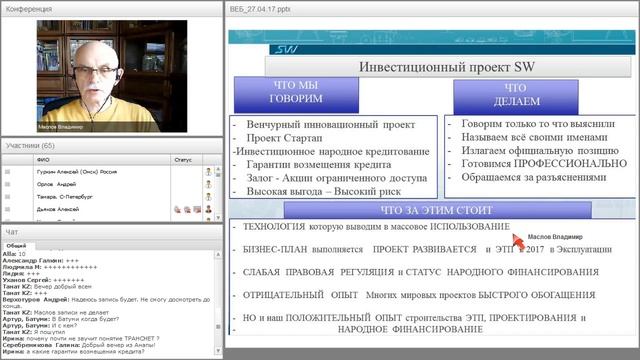
Task: Click the line Называем всё своими именами
Action: (535, 137)
